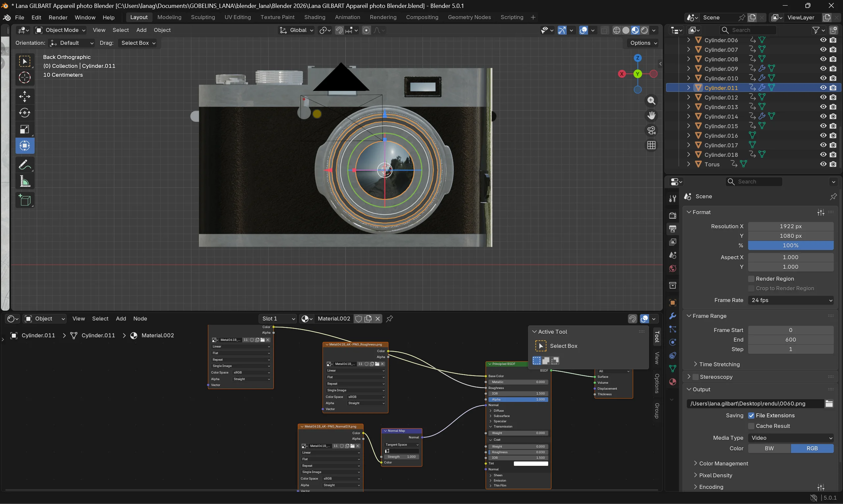Click the Coat Tint white color swatch
The image size is (843, 504).
click(x=531, y=463)
